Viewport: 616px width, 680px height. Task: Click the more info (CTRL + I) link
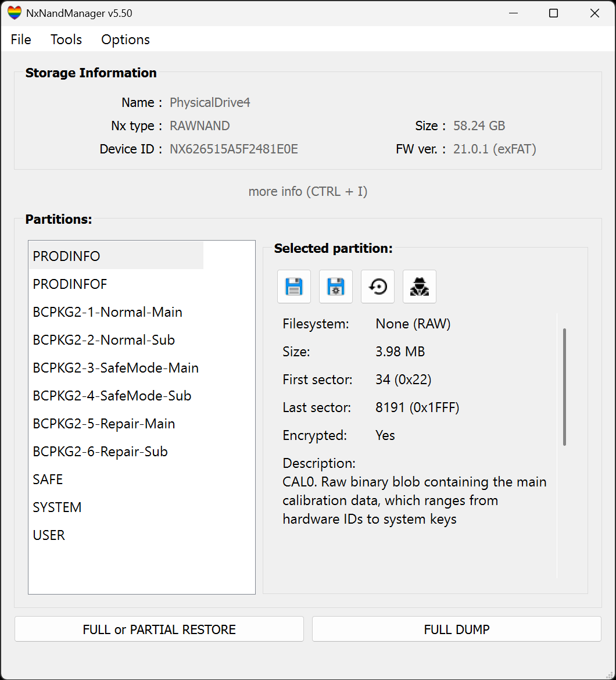[x=308, y=191]
